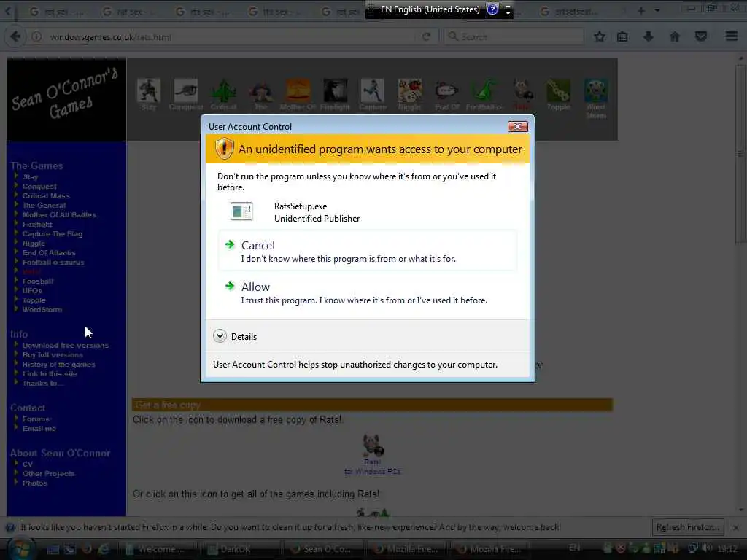Dismiss the Firefox refresh notification bar
Screen dimensions: 747x560
(x=735, y=528)
